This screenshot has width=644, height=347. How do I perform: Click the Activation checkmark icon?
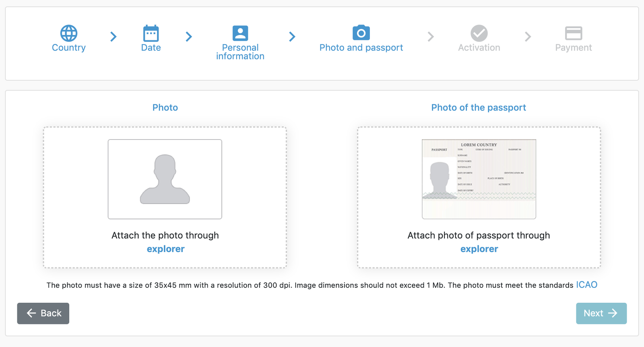tap(479, 33)
